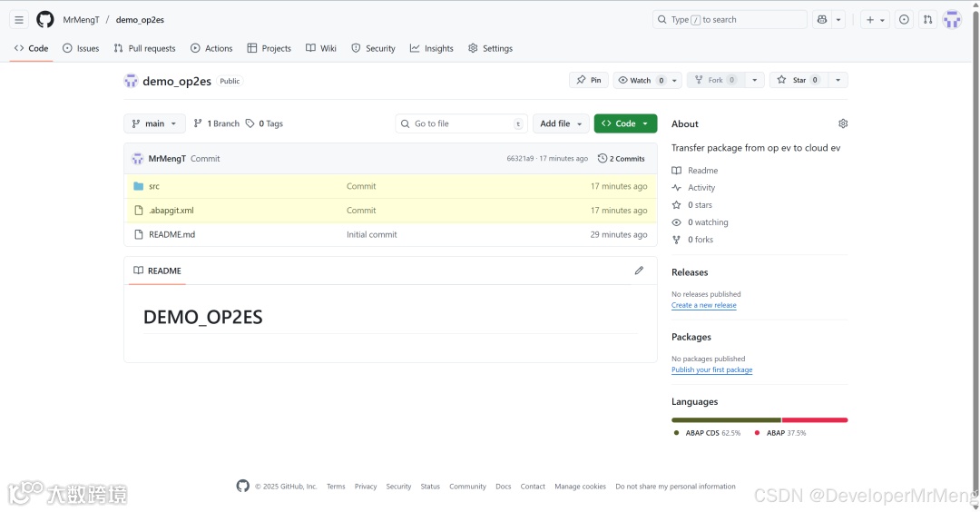Screen dimensions: 980x512
Task: Open the main branch selector
Action: pyautogui.click(x=154, y=123)
